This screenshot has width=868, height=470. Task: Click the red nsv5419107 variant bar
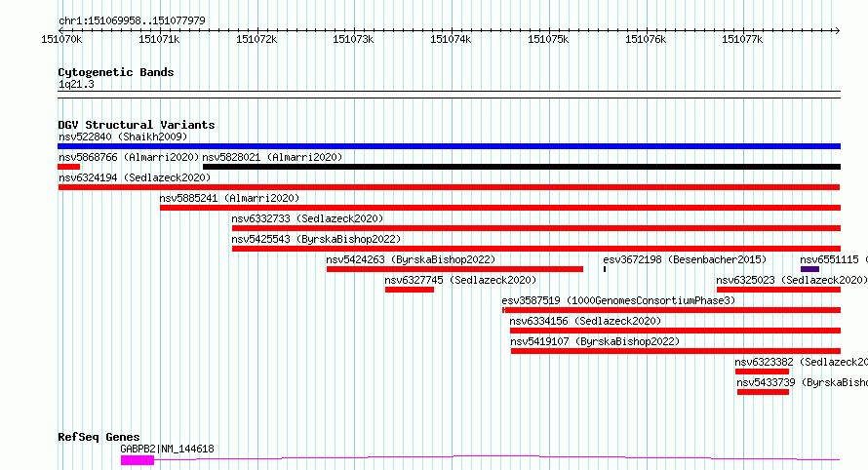(676, 351)
